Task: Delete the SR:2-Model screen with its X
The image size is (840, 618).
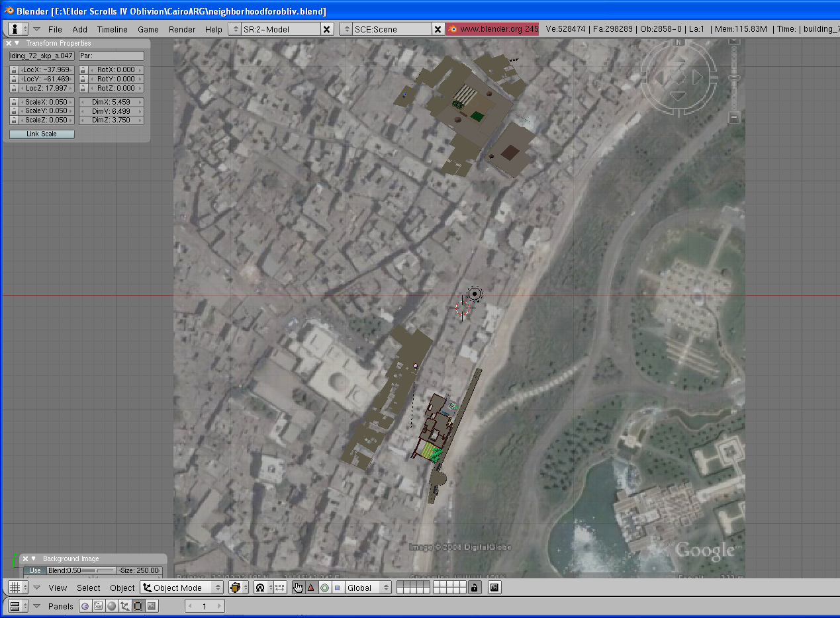Action: pyautogui.click(x=327, y=29)
